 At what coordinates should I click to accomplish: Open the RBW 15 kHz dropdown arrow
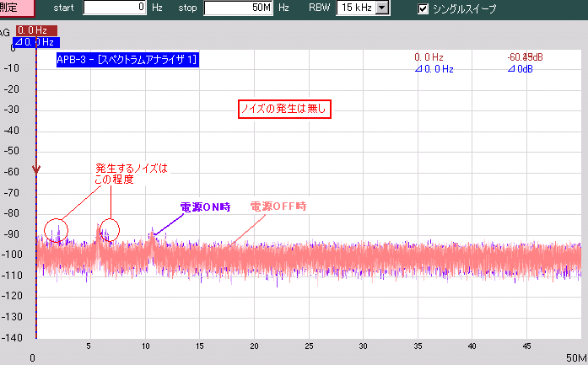click(382, 8)
